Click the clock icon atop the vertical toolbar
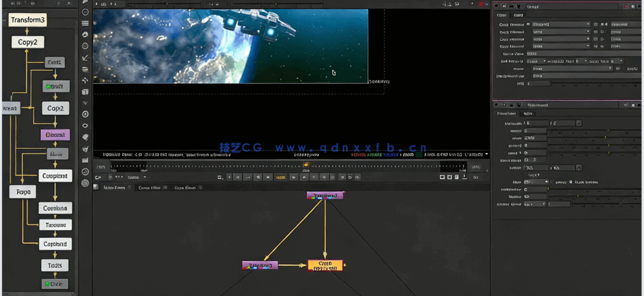Viewport: 644px width, 296px height. 86,11
